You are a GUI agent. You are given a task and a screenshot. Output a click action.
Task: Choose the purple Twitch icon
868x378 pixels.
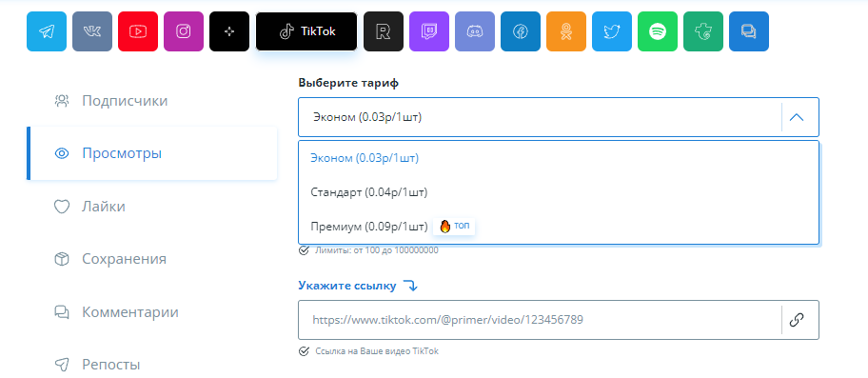(429, 31)
